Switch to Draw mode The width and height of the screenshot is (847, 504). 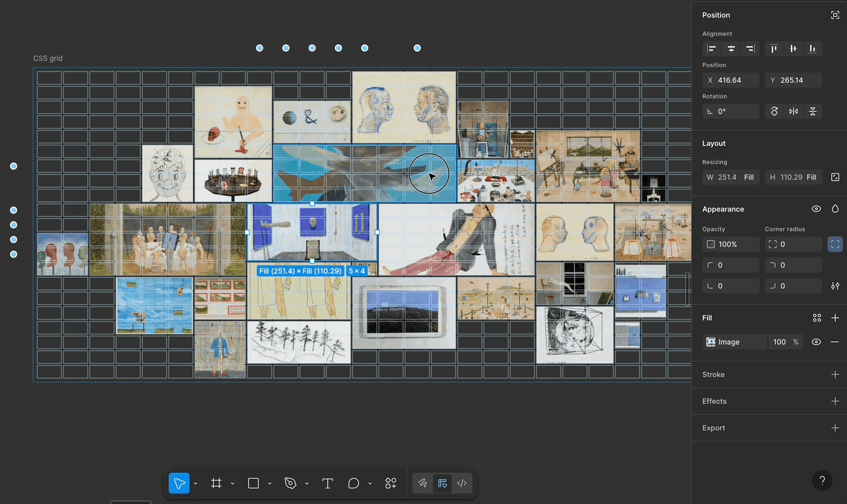point(423,483)
